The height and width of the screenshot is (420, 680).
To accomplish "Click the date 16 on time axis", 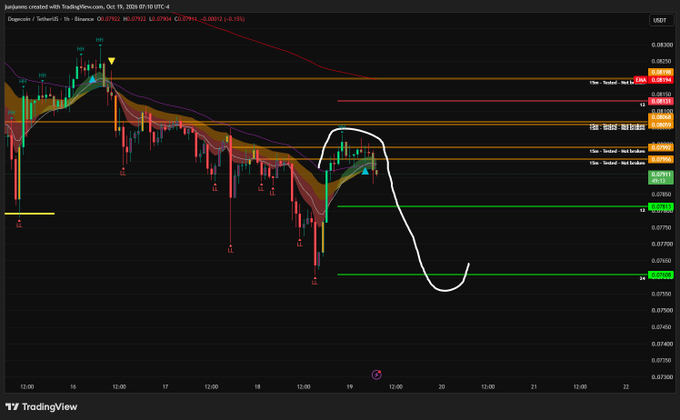I will pos(73,387).
